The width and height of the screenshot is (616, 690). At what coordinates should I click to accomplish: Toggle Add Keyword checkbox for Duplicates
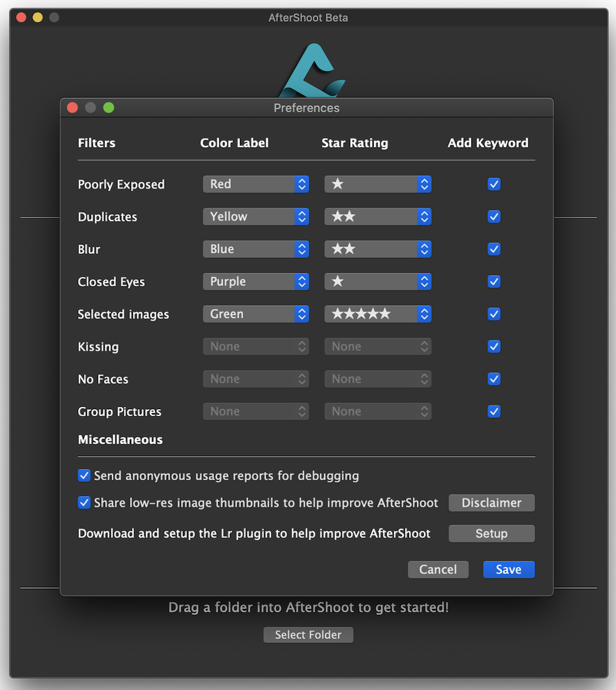pos(494,216)
